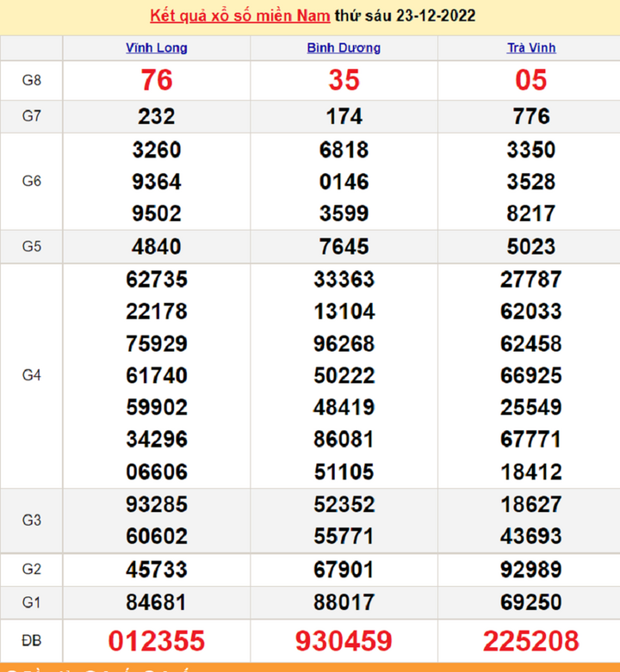Click the G4 number 34296
The width and height of the screenshot is (620, 672).
coord(157,440)
